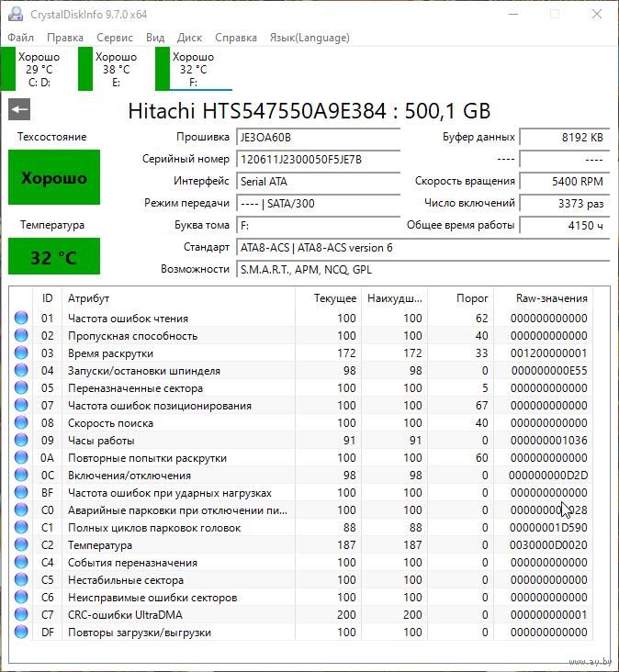Viewport: 619px width, 672px height.
Task: Click status orb for События переназначения
Action: (21, 562)
